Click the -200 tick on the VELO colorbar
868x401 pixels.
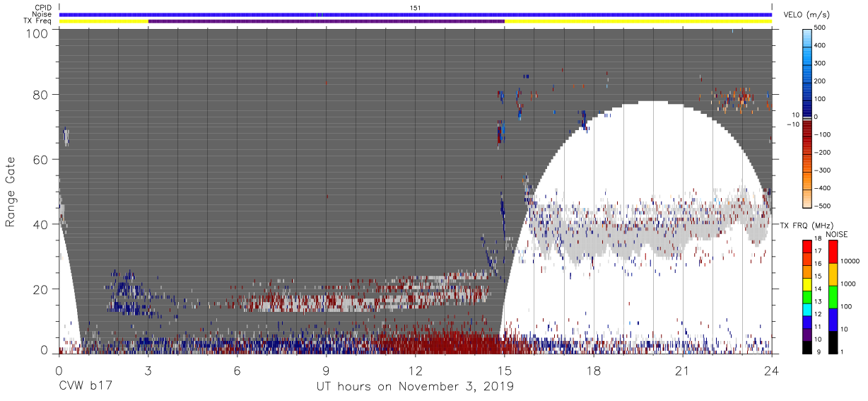[824, 153]
